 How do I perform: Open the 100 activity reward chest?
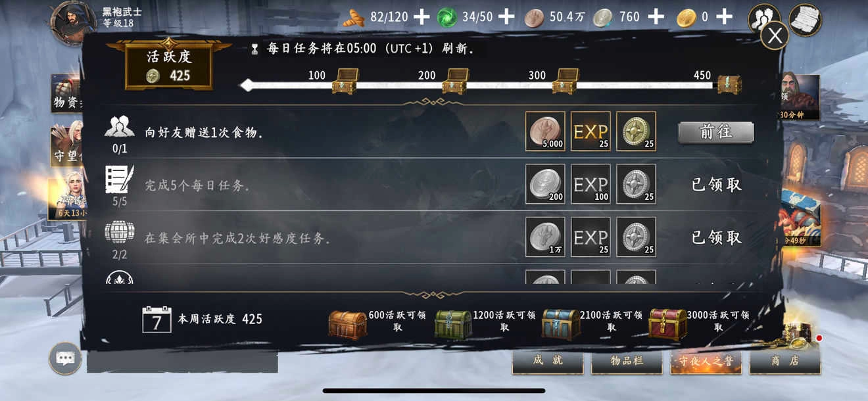point(345,82)
